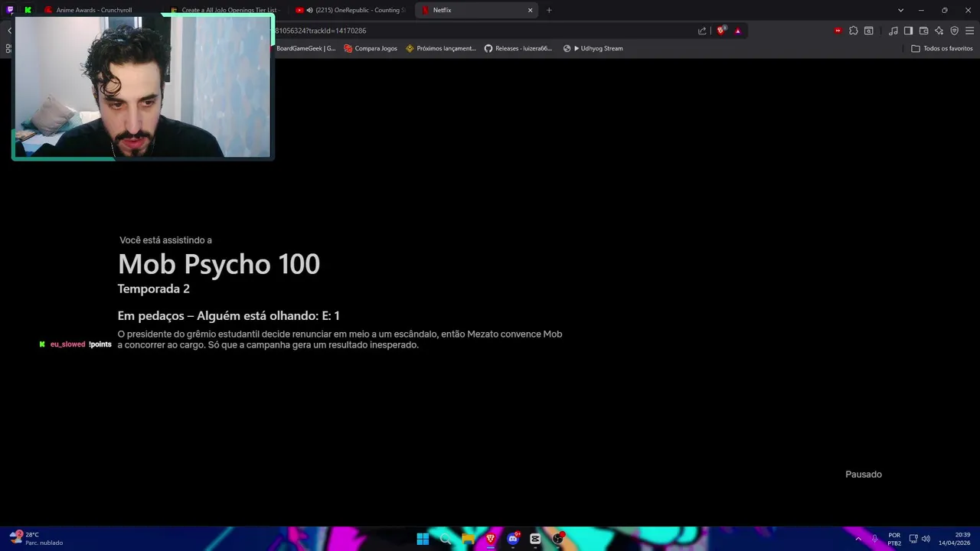The width and height of the screenshot is (980, 551).
Task: Open the network display tray icon
Action: click(913, 539)
